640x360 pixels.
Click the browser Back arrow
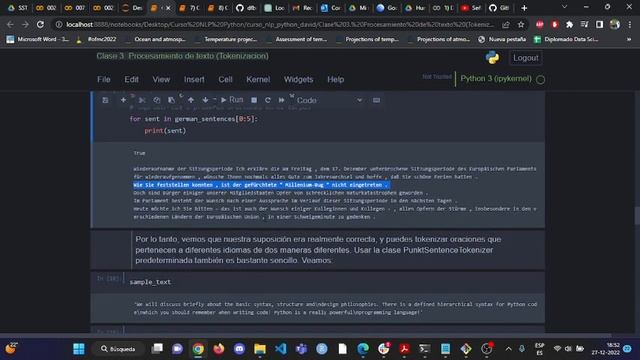(x=10, y=24)
